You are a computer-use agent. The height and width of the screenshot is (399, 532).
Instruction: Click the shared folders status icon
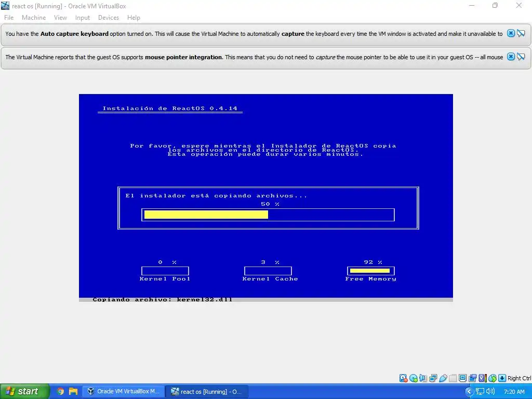pyautogui.click(x=453, y=378)
